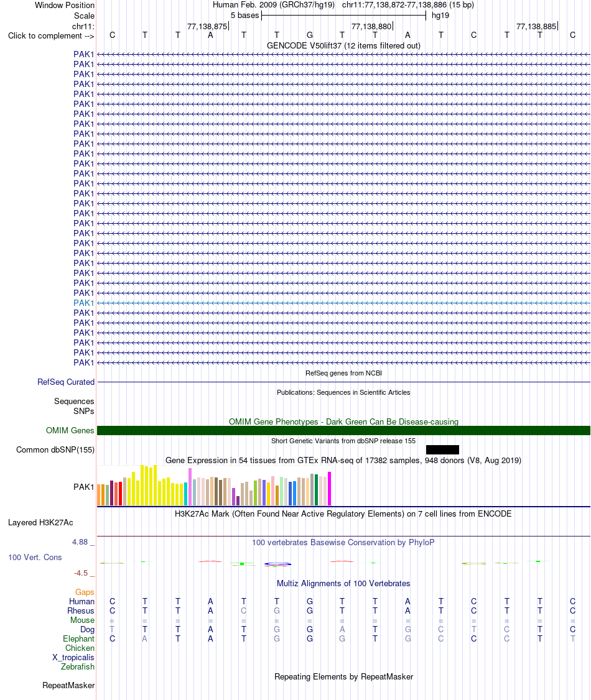Click the OMIM Gene Phenotypes track title

point(343,421)
